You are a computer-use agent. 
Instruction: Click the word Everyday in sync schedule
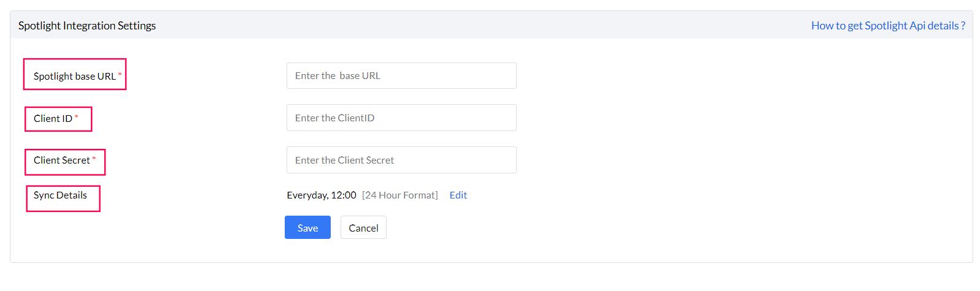pos(307,195)
